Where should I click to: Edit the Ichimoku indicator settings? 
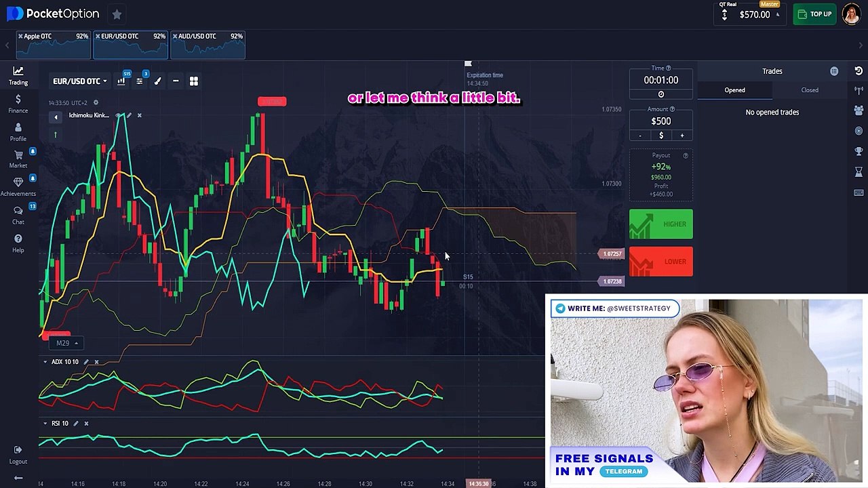tap(129, 115)
